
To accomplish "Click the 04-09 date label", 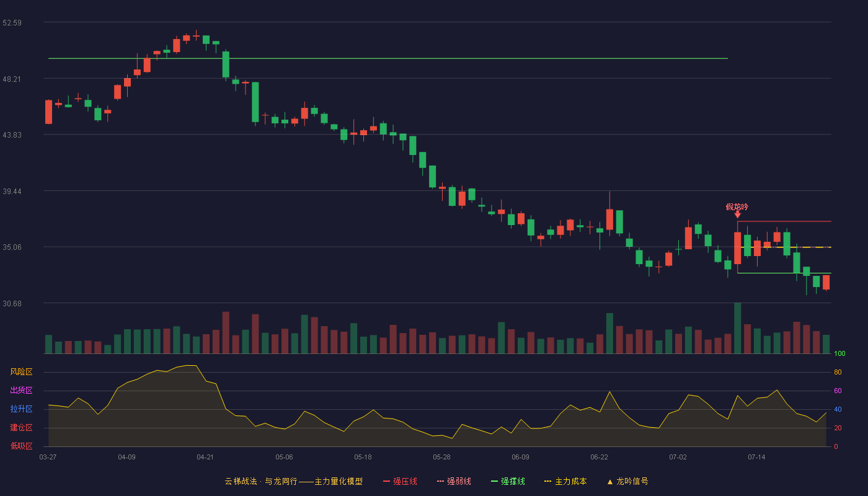I will (x=126, y=457).
